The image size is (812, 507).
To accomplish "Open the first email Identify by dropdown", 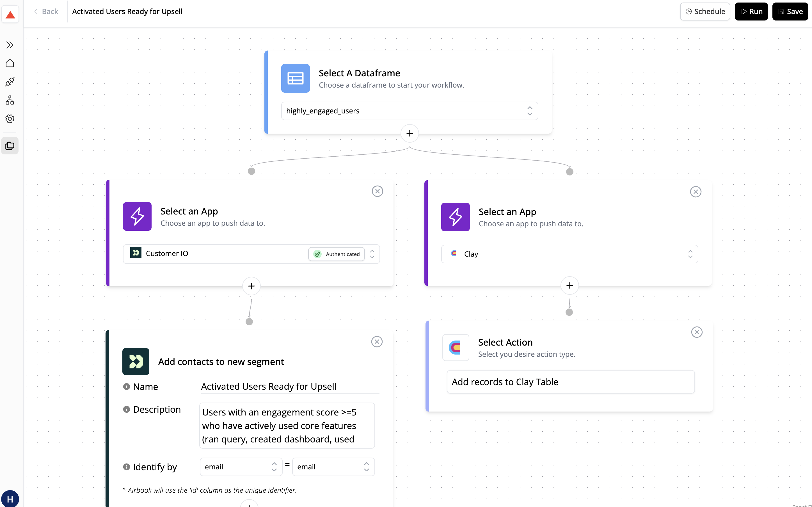I will [x=240, y=466].
